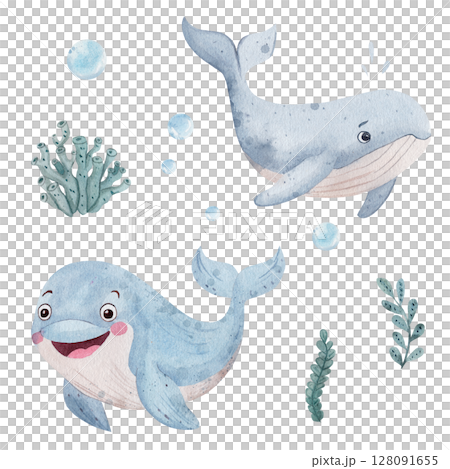Click the pixta.jp - 128091655 caption text

[x=375, y=460]
